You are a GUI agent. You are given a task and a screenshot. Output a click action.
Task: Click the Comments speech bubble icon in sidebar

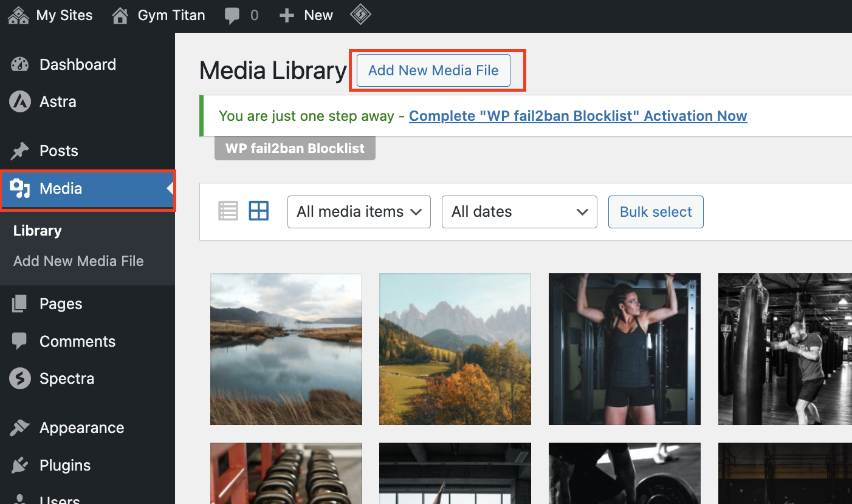(x=19, y=341)
